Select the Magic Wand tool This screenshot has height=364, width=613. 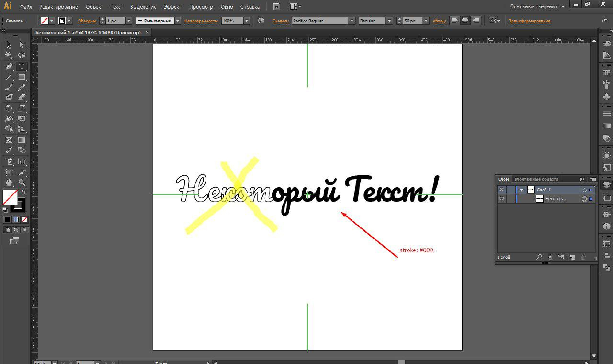(9, 56)
